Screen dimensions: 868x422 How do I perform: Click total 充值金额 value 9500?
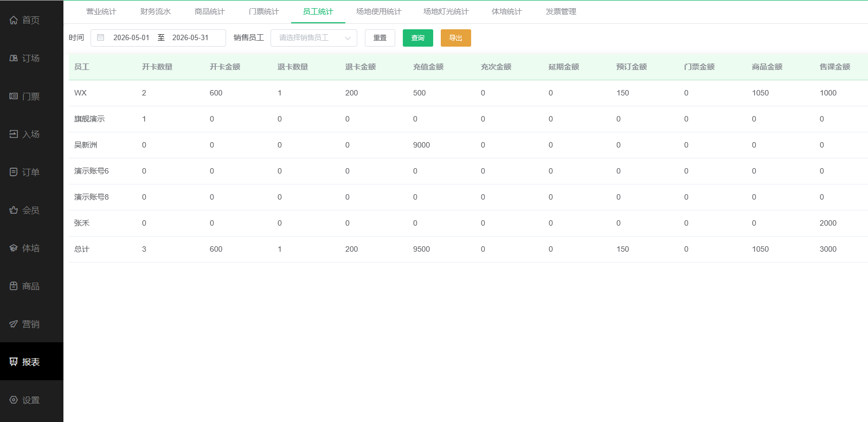point(421,249)
